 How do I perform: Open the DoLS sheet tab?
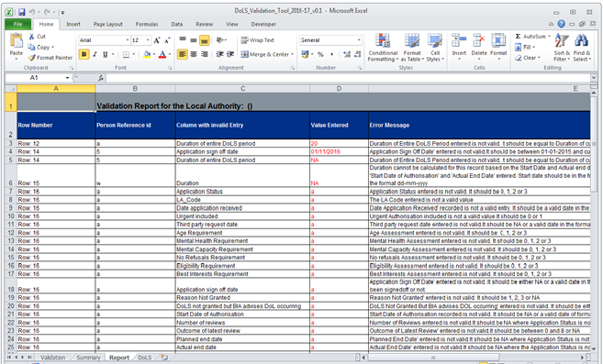pos(145,358)
